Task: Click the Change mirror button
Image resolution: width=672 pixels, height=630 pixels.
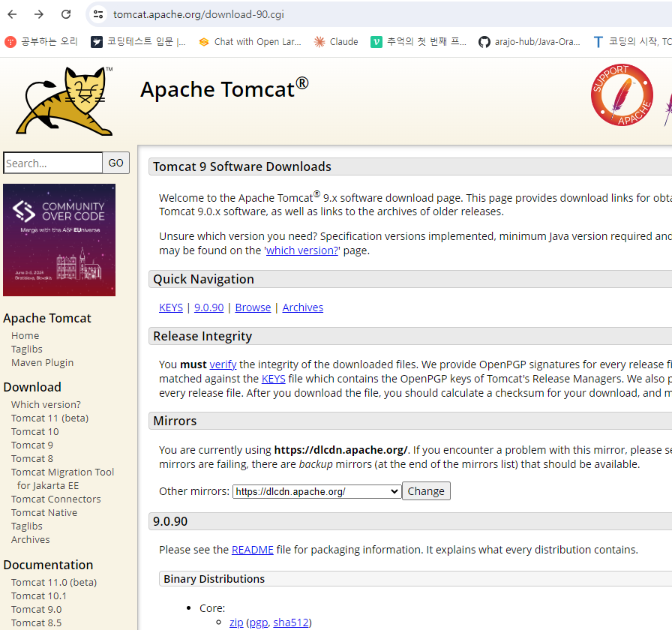Action: point(426,491)
